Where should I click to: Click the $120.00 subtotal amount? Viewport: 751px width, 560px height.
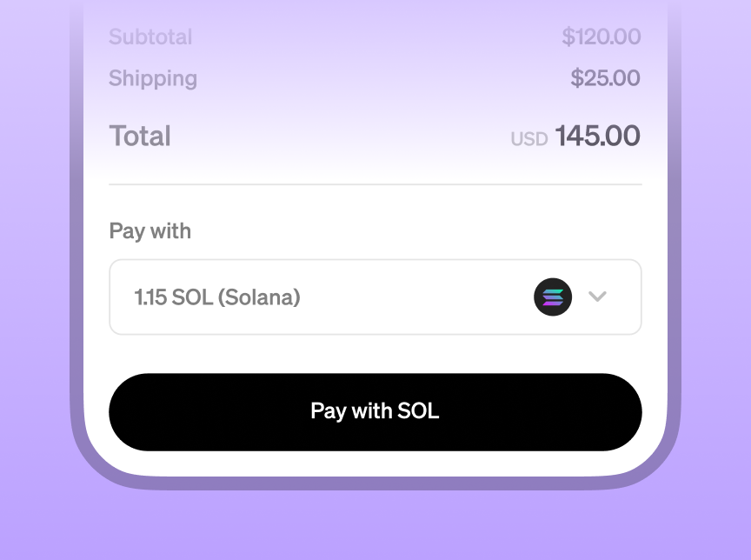[x=601, y=37]
